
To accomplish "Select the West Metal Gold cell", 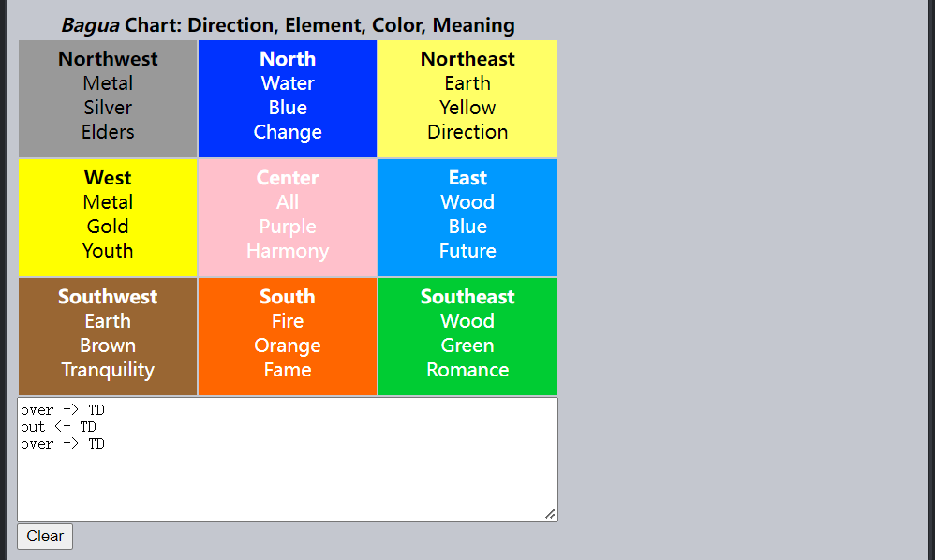I will click(108, 217).
